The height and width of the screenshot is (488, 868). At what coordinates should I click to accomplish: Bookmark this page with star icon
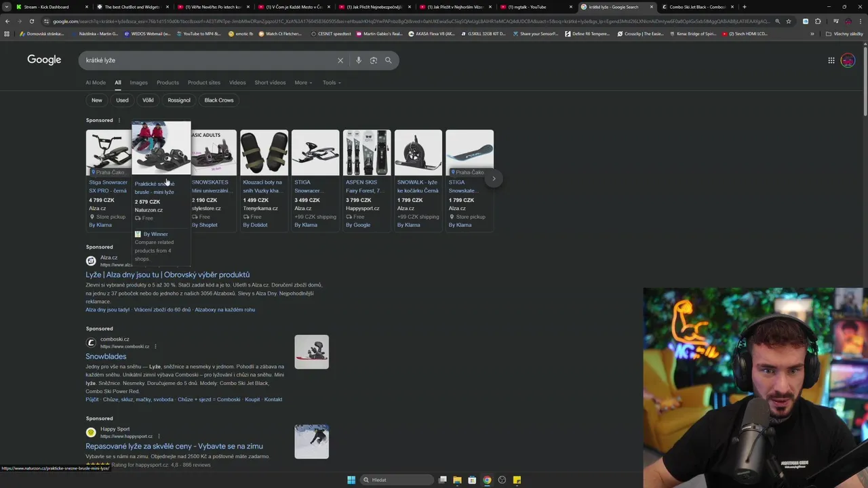(x=789, y=21)
